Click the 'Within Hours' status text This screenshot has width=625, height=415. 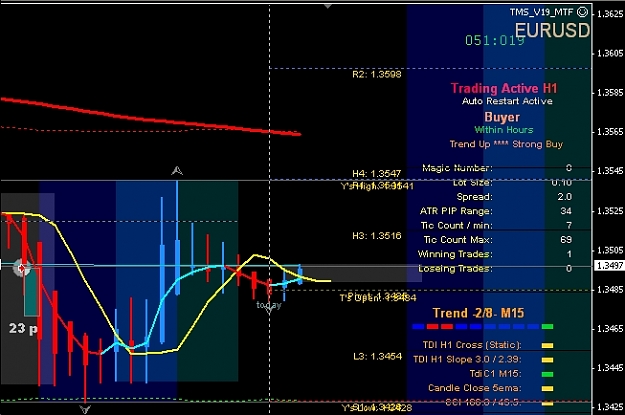[x=504, y=130]
